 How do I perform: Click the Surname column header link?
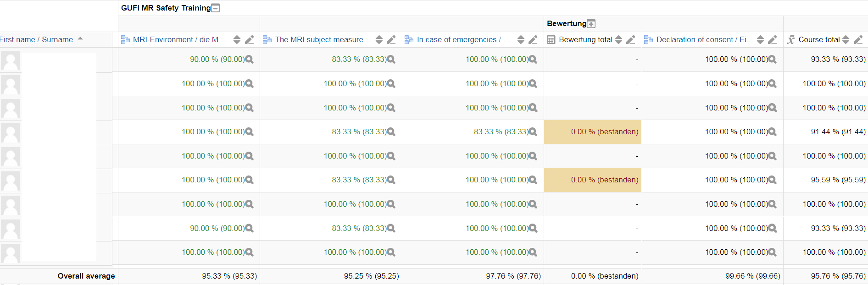(x=57, y=39)
